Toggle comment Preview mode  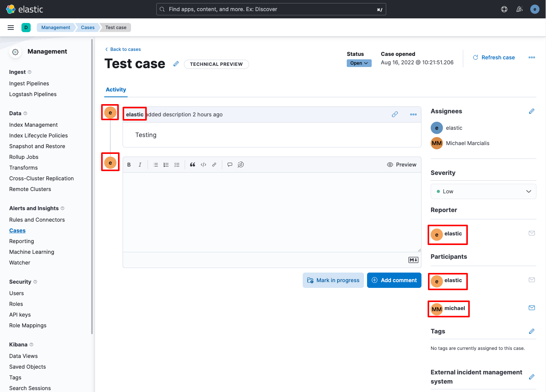coord(402,165)
